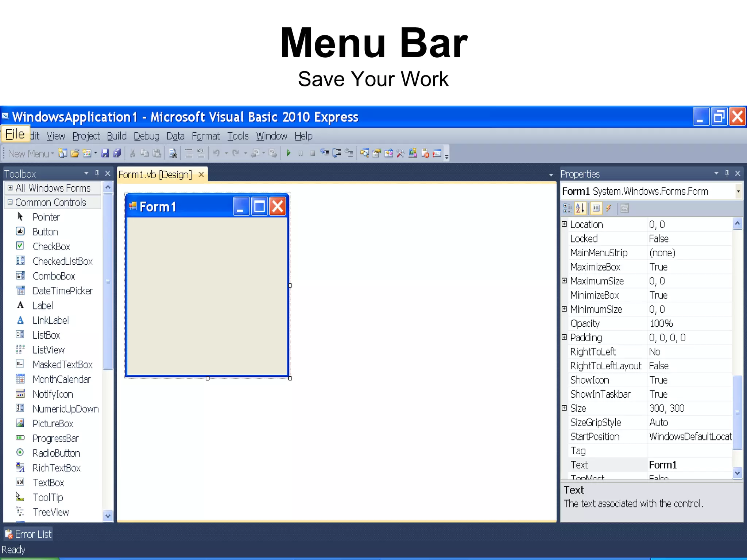
Task: Open the File menu
Action: 15,134
